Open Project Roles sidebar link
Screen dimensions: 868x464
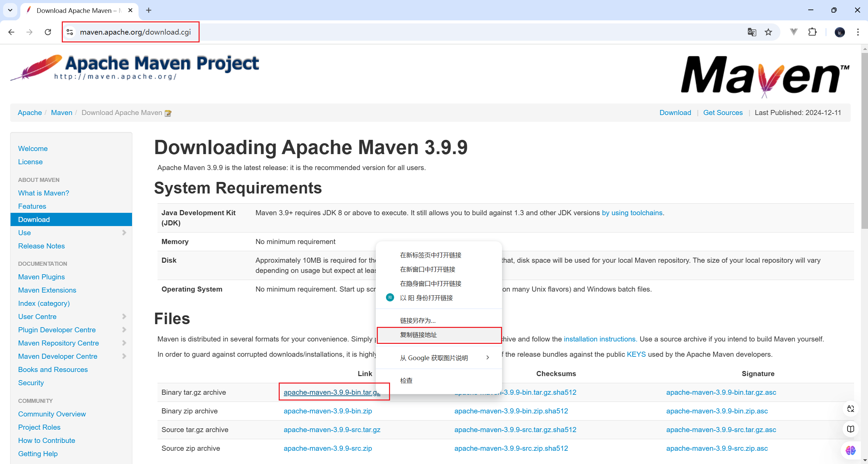point(39,427)
